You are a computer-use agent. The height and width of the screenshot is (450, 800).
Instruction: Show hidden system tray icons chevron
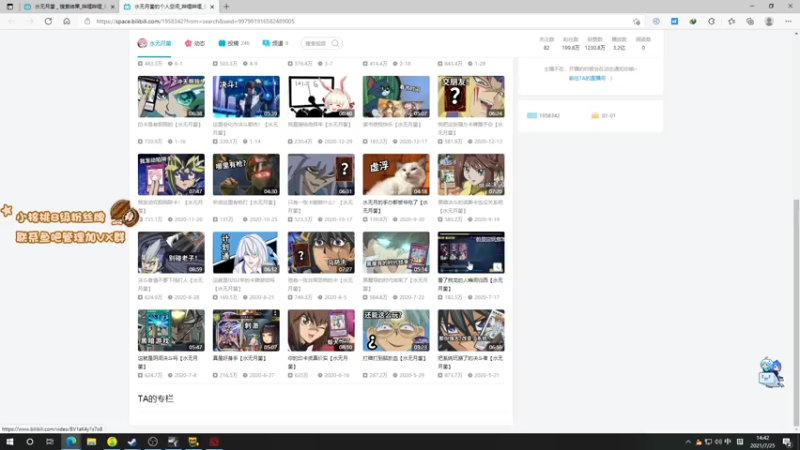click(x=688, y=442)
